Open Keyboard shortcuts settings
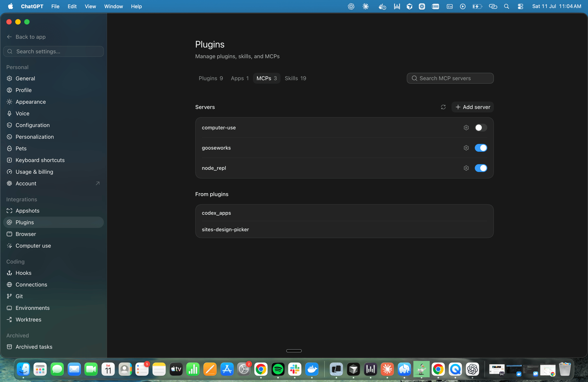This screenshot has width=588, height=382. click(54, 160)
